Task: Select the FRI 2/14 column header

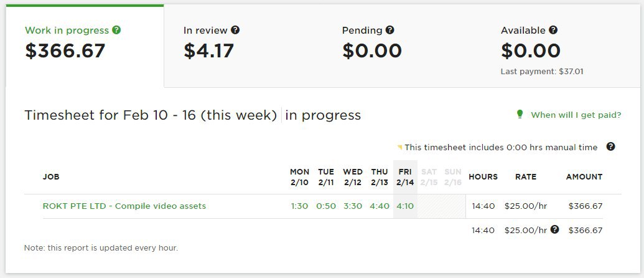Action: coord(404,176)
